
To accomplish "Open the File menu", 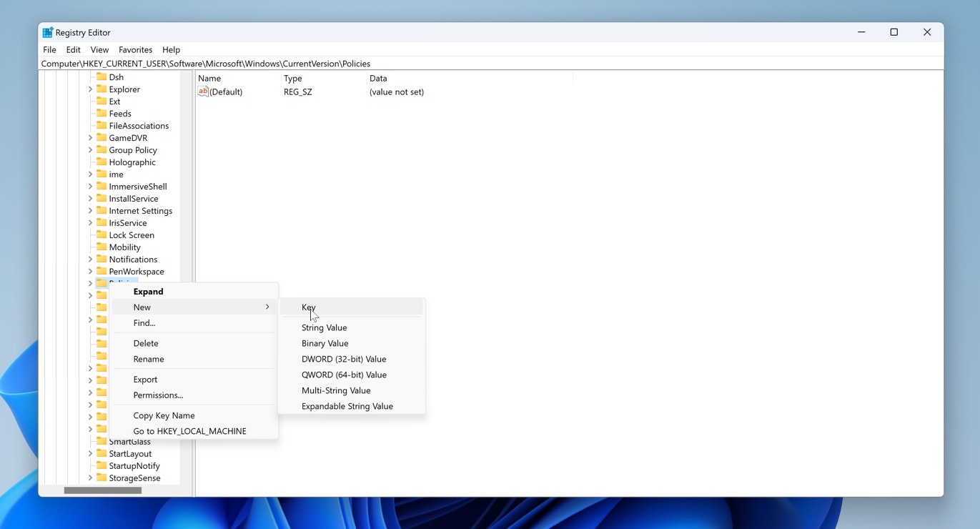I will (x=49, y=50).
